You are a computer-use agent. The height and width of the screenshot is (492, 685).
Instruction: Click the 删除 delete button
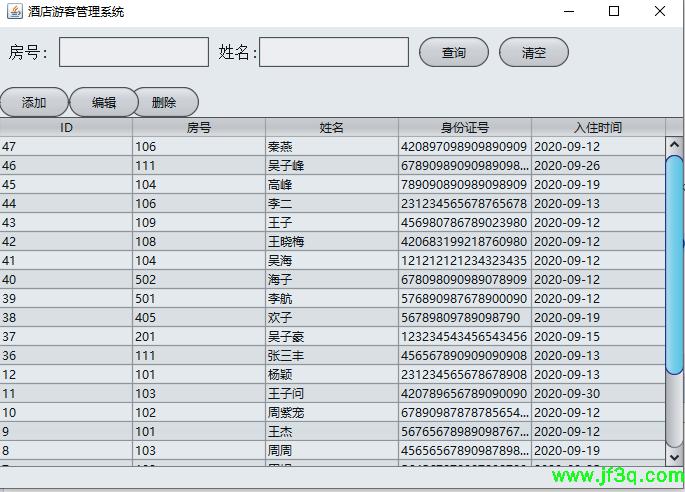164,102
